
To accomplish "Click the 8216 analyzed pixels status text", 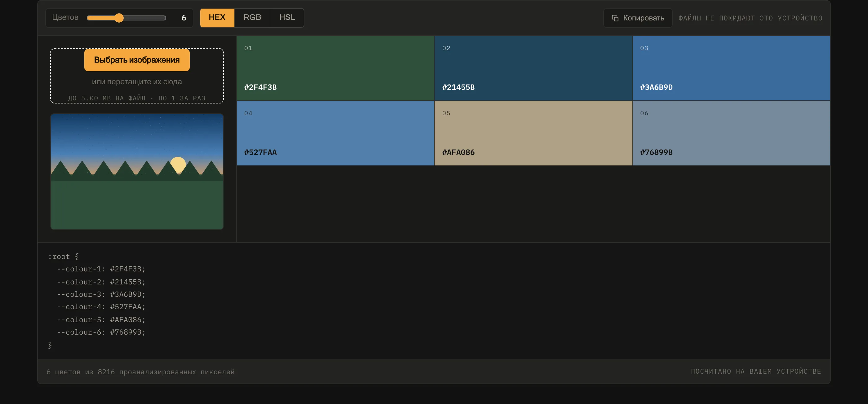I will 140,372.
